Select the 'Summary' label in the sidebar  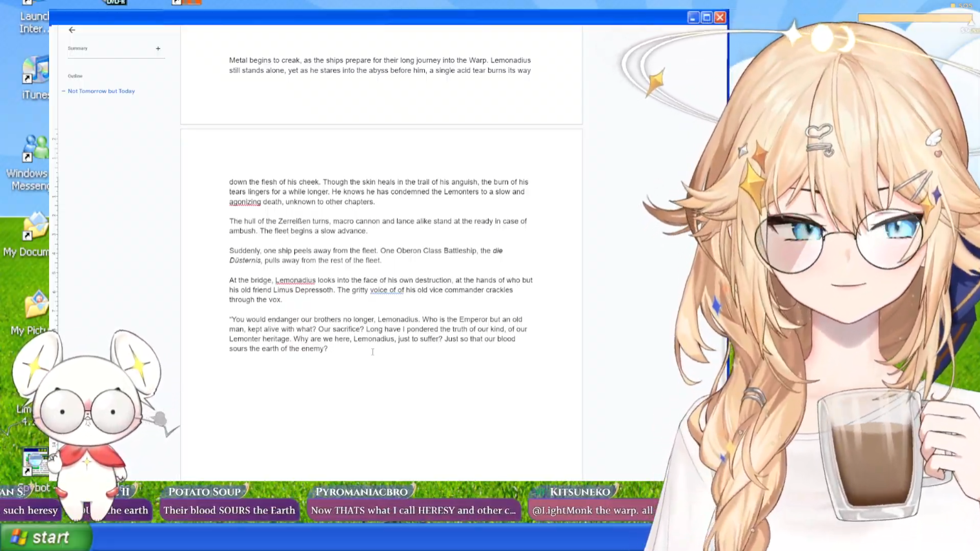[x=77, y=48]
